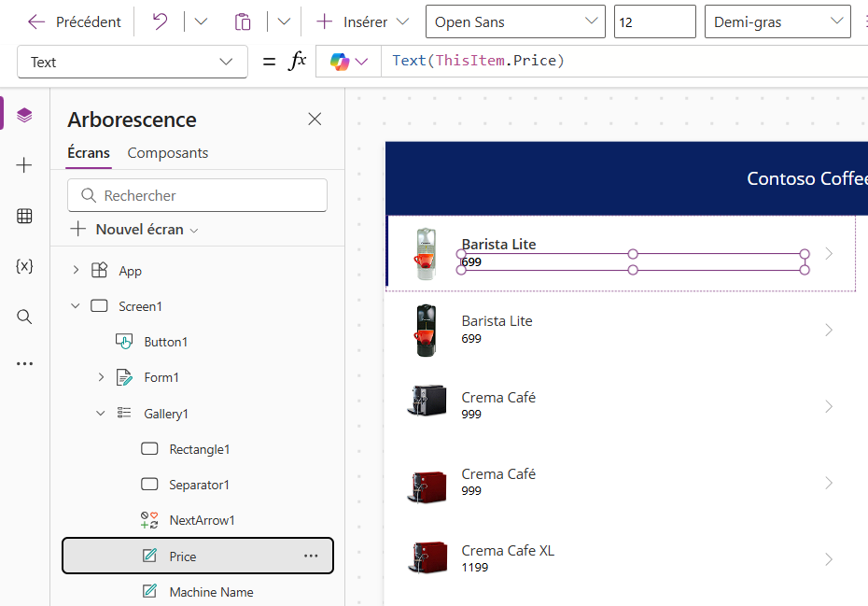Click next arrow on second Crema Café row
This screenshot has height=606, width=868.
pos(829,483)
